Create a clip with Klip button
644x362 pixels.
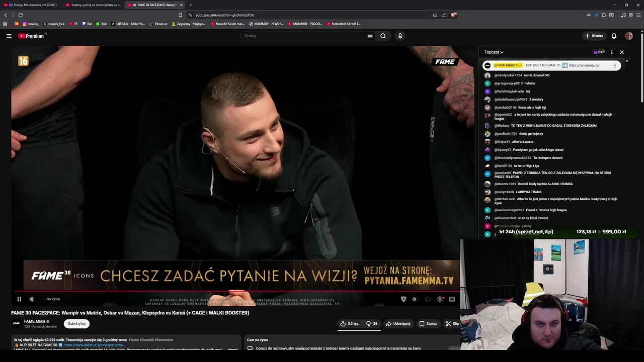click(452, 324)
